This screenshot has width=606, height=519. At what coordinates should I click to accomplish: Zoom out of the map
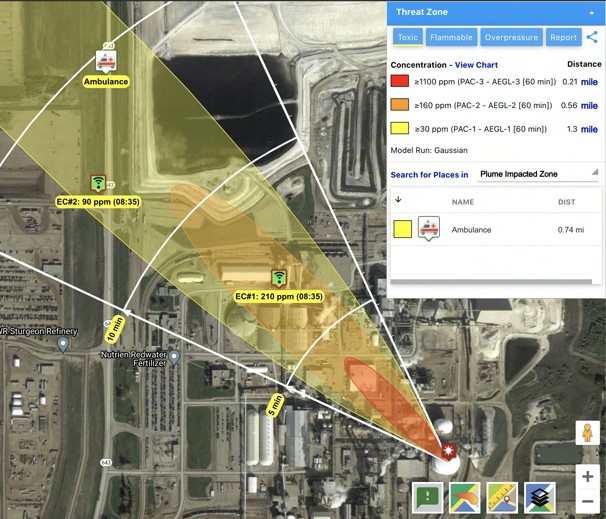click(x=588, y=500)
